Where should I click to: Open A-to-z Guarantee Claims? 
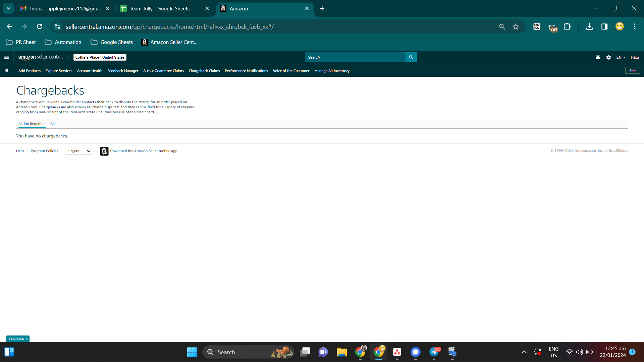(163, 71)
